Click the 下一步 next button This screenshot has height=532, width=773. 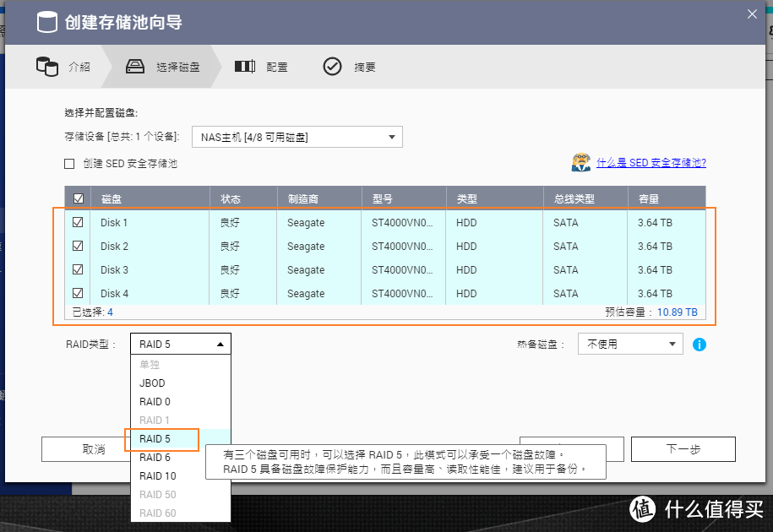pos(683,449)
